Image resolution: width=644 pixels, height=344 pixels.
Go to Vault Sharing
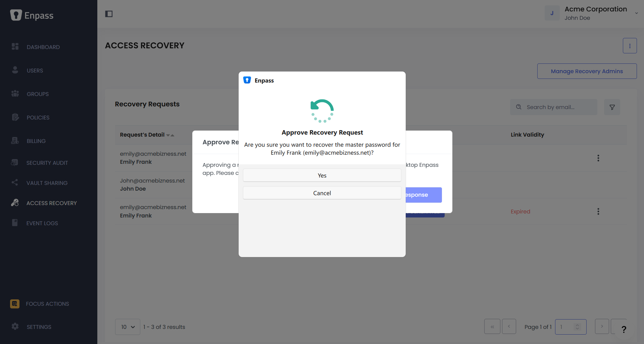point(47,183)
